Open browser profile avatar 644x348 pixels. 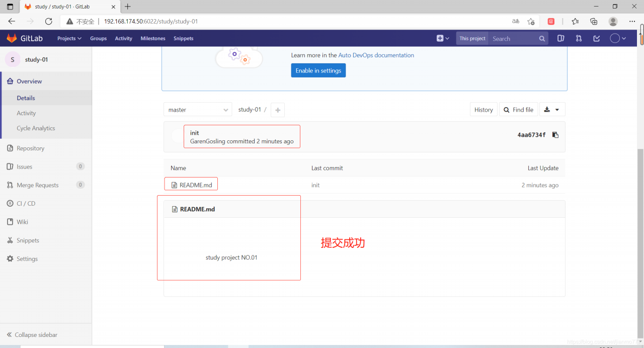[613, 21]
